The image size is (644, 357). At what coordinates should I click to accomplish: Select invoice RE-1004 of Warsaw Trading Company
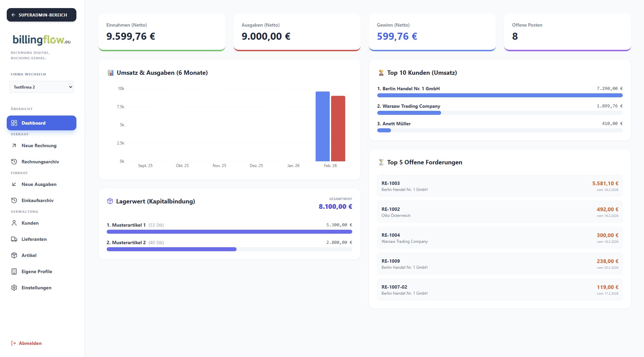pos(499,238)
